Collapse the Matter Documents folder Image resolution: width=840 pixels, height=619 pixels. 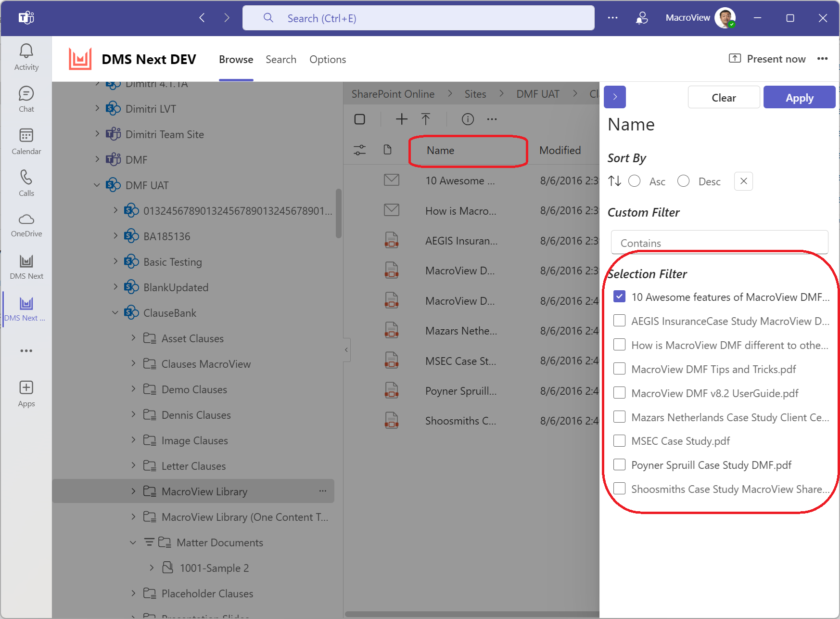click(x=133, y=542)
